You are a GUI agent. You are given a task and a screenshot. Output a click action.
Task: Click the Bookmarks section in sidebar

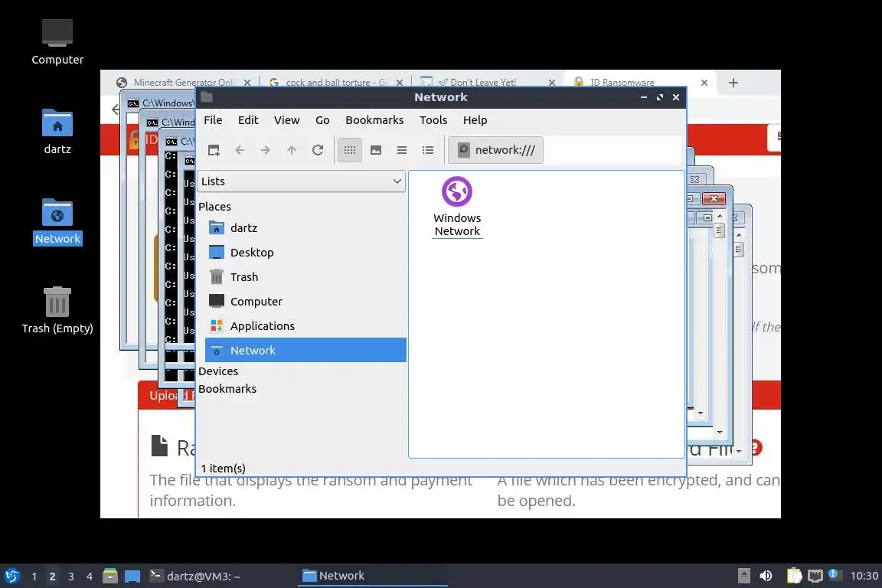click(227, 389)
